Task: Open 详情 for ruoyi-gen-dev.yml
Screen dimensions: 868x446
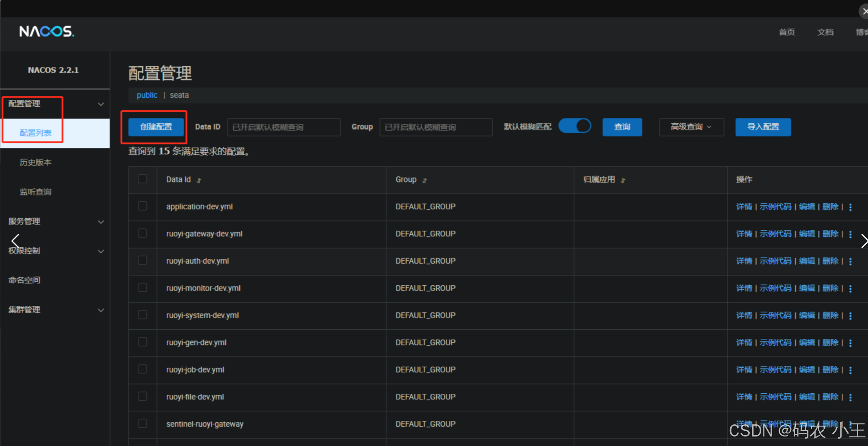Action: point(744,343)
